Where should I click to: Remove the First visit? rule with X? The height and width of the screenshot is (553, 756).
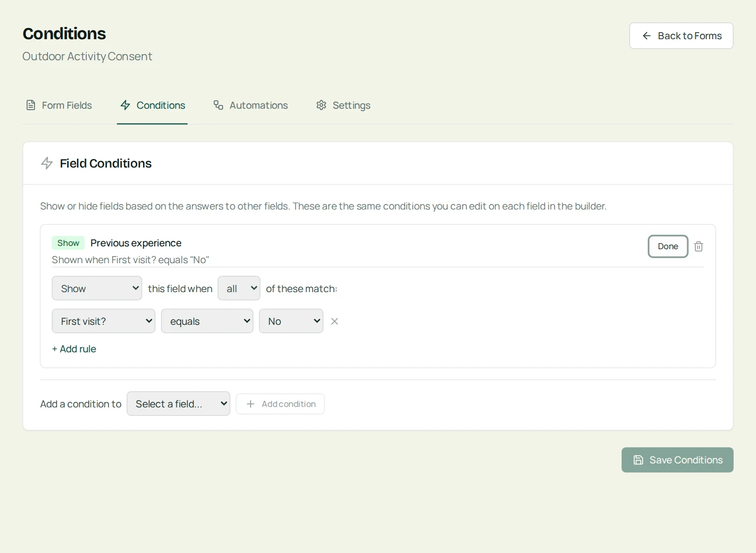coord(335,321)
